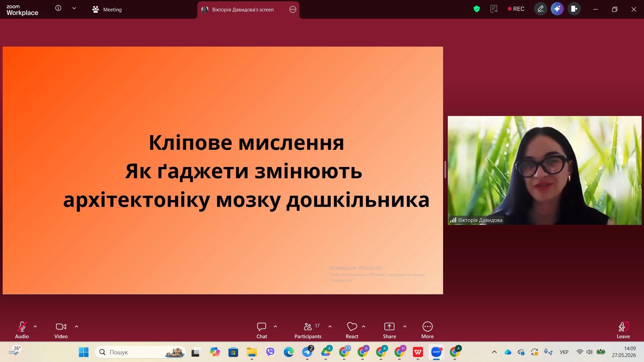Image resolution: width=644 pixels, height=362 pixels.
Task: Show the Participants list
Action: coord(308,330)
